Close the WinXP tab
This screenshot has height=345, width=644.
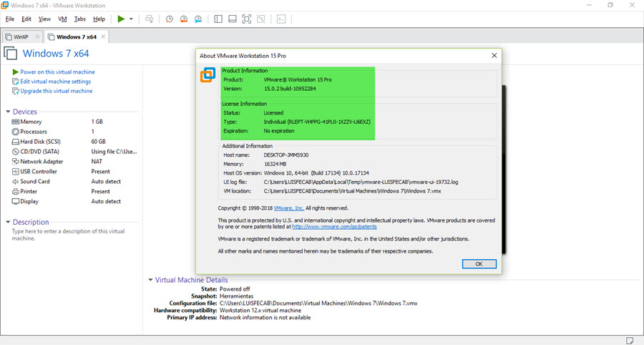tap(37, 37)
